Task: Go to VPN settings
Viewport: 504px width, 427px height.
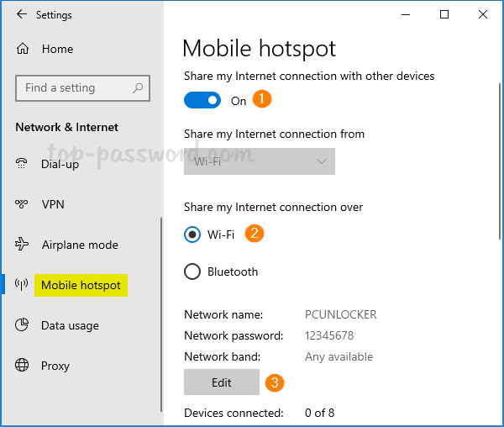Action: point(53,204)
